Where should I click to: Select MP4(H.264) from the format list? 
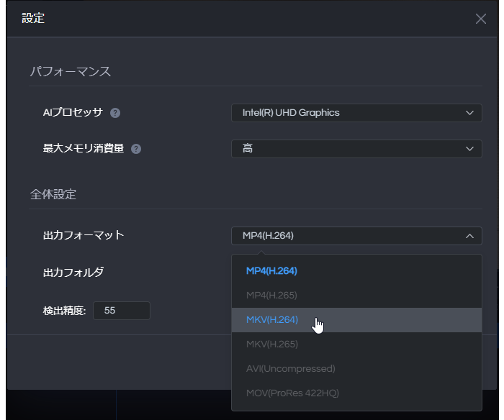356,271
